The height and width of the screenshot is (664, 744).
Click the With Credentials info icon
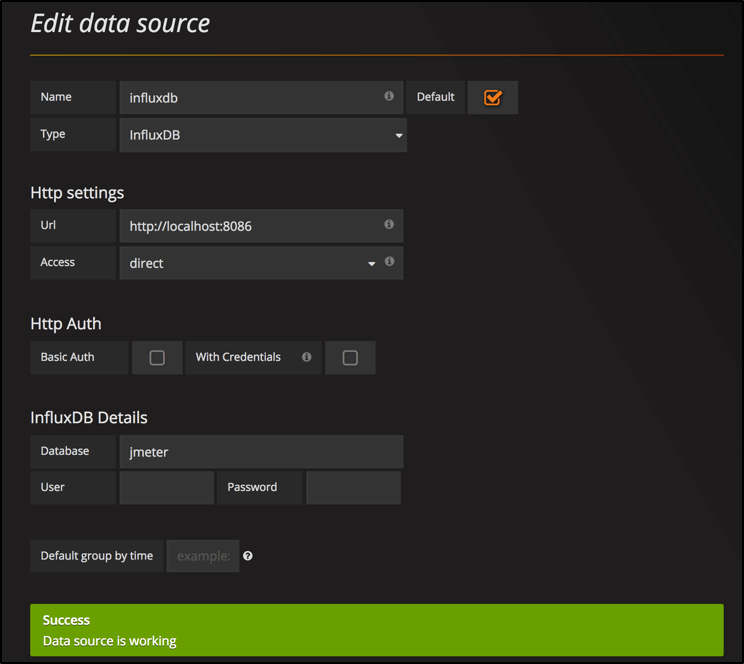coord(307,356)
